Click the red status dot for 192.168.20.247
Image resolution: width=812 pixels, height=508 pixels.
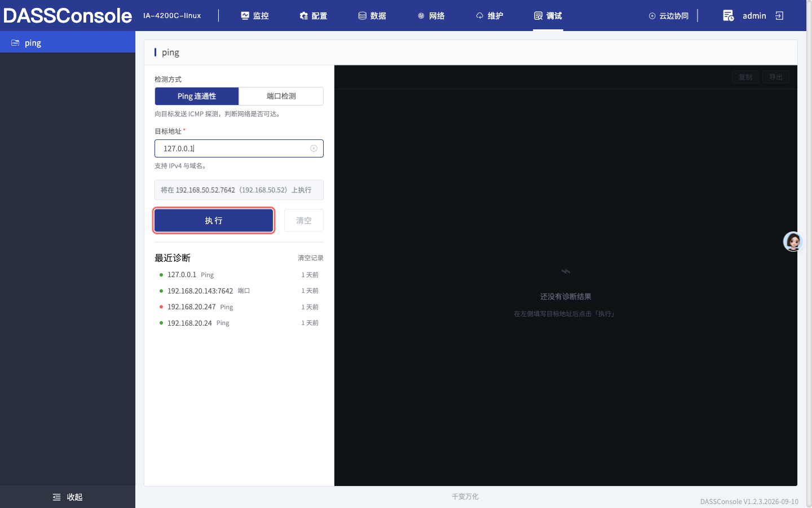pyautogui.click(x=161, y=307)
